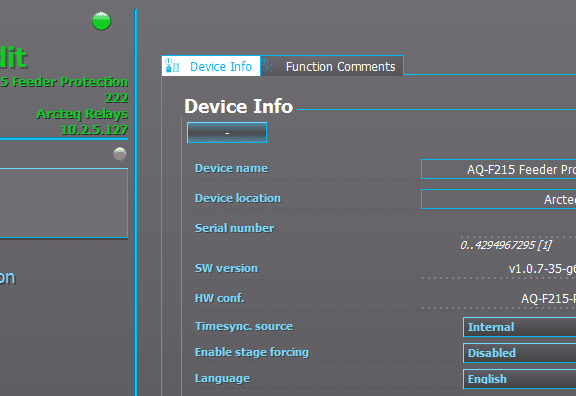576x396 pixels.
Task: Open the Enable stage forcing dropdown
Action: [519, 353]
